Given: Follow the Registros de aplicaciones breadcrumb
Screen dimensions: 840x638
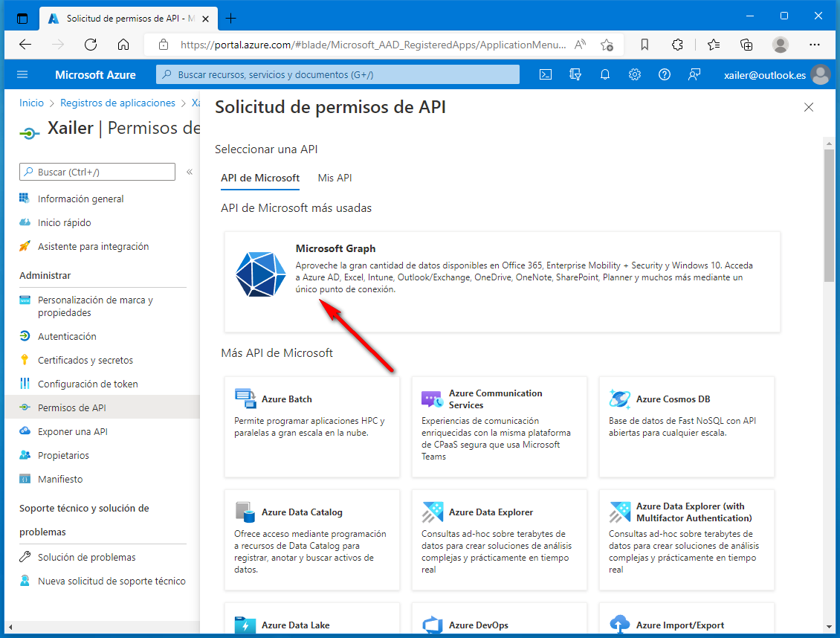Looking at the screenshot, I should coord(117,103).
